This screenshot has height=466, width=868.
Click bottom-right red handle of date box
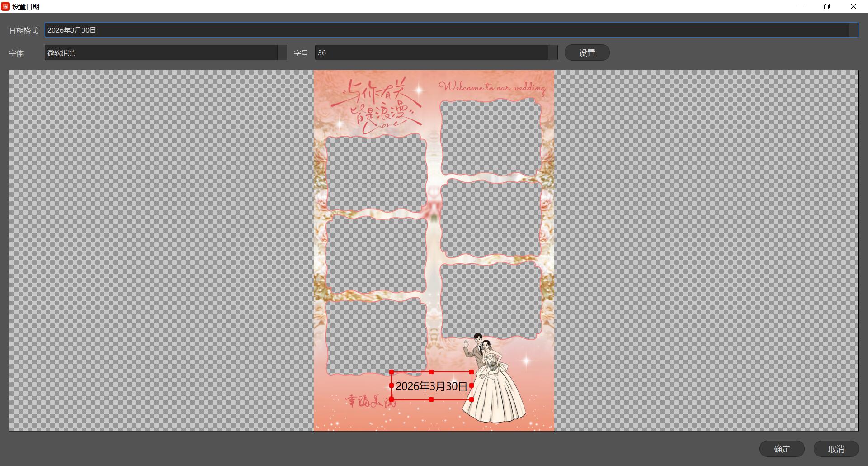click(x=472, y=399)
